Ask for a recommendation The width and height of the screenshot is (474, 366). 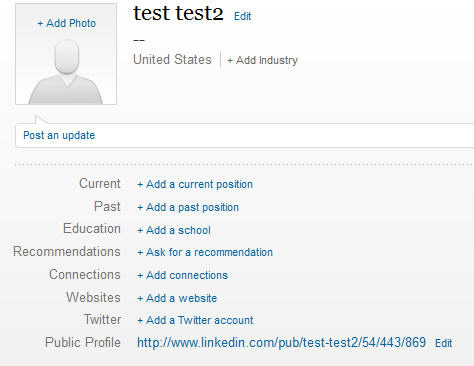(x=205, y=252)
